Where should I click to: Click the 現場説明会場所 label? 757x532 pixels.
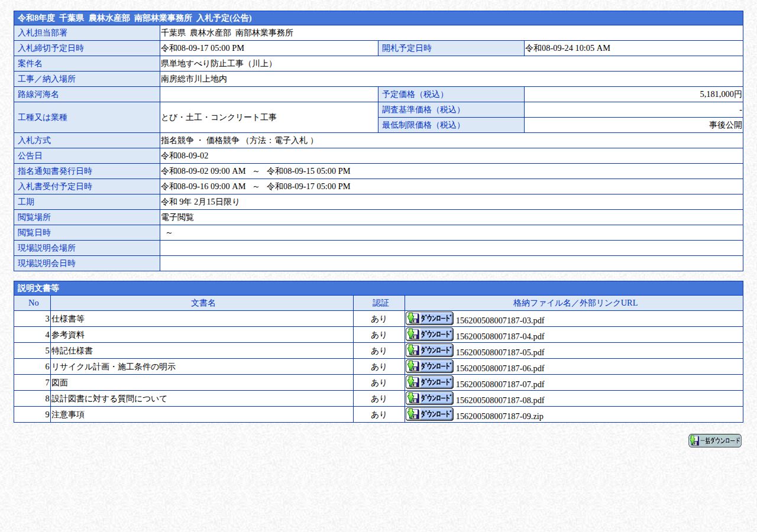tap(47, 248)
